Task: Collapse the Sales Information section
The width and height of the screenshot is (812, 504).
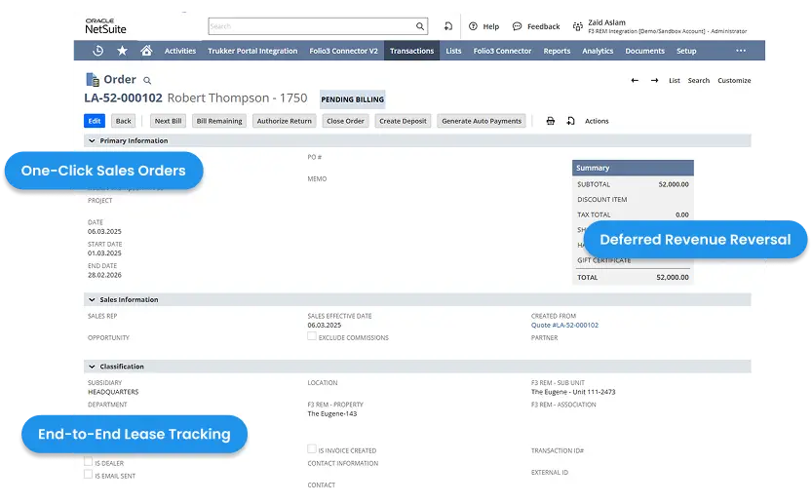Action: coord(92,300)
